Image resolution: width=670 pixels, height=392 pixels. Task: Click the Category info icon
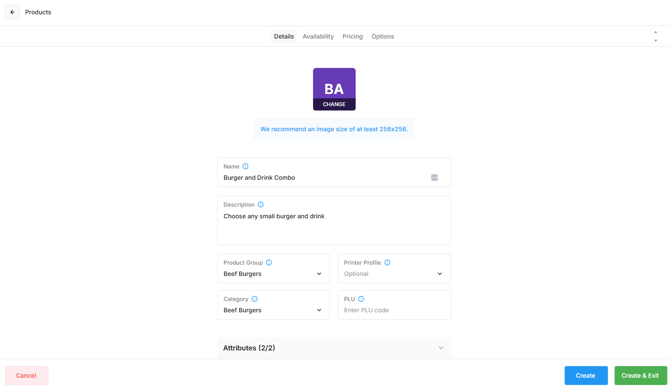255,299
